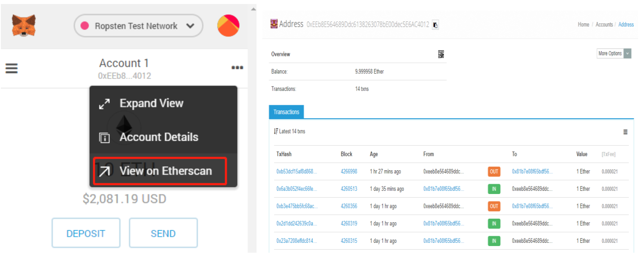Screen dimensions: 644x259
Task: Click the three-dot account options icon
Action: pos(237,68)
